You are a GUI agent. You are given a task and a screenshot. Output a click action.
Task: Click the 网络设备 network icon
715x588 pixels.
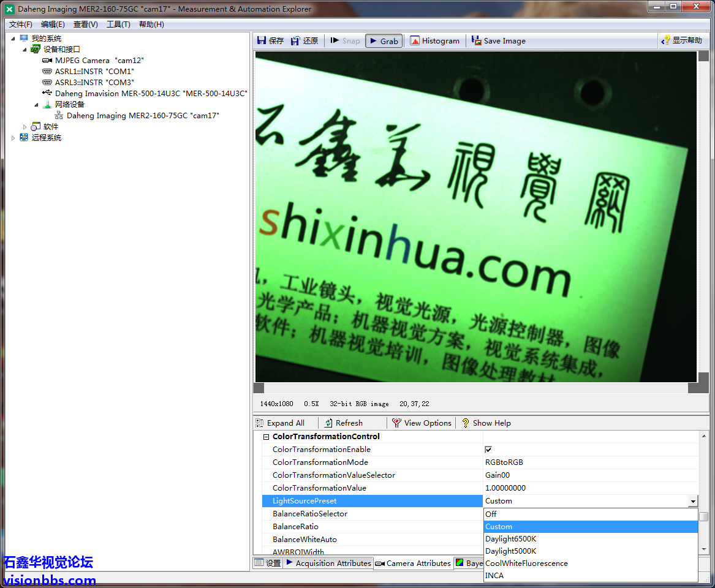click(x=47, y=104)
